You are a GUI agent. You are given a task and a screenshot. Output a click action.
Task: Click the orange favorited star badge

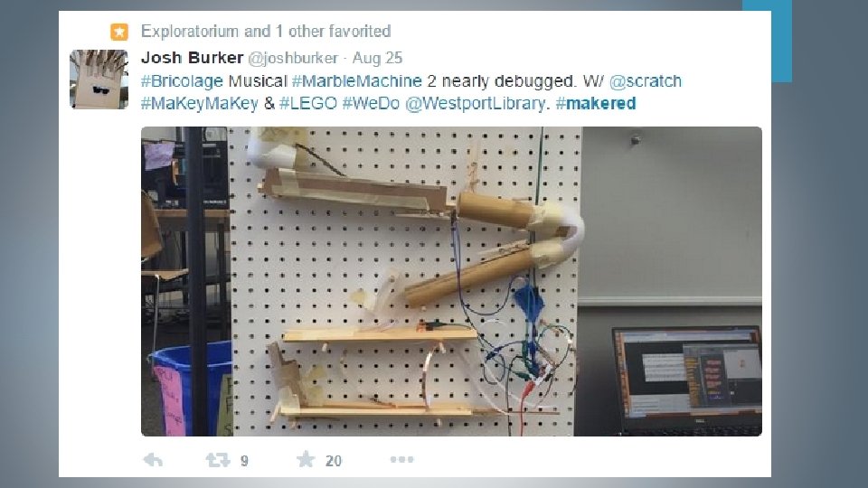(x=119, y=32)
